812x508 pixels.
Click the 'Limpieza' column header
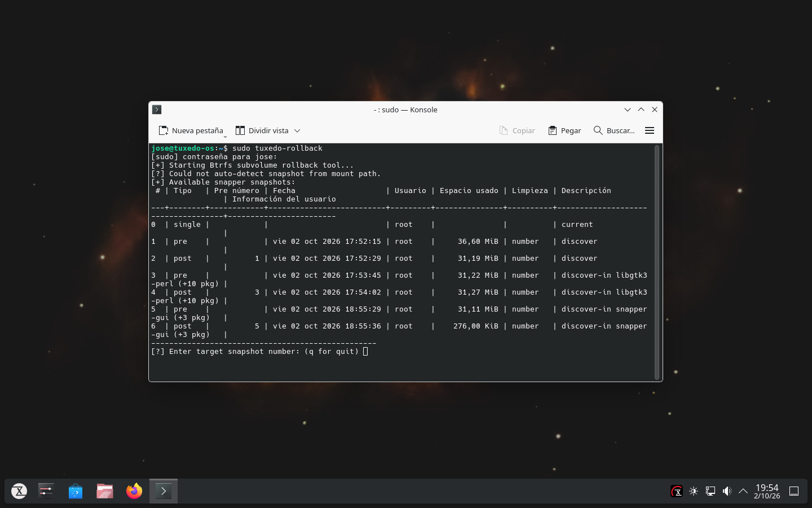tap(529, 191)
